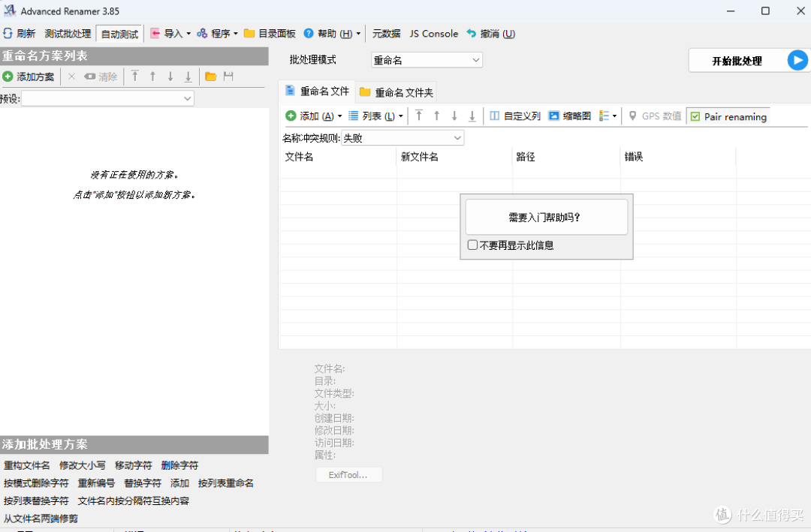Add 删除字符 method
811x532 pixels.
(179, 465)
